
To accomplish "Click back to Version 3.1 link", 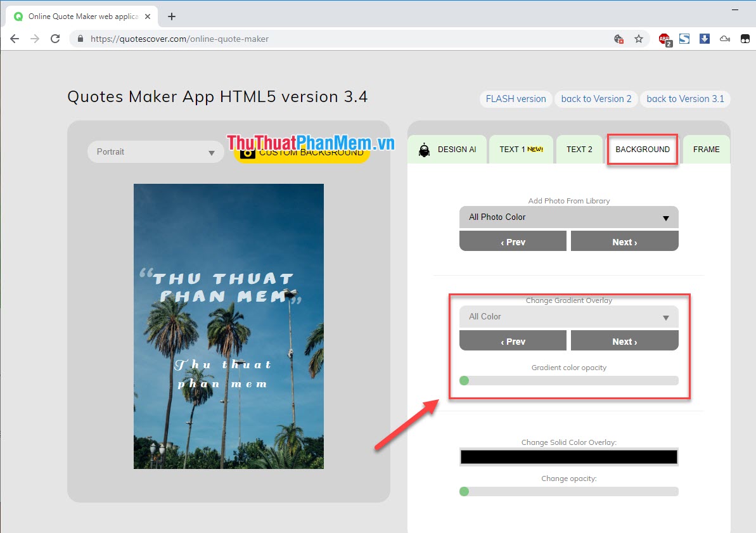I will pos(685,99).
